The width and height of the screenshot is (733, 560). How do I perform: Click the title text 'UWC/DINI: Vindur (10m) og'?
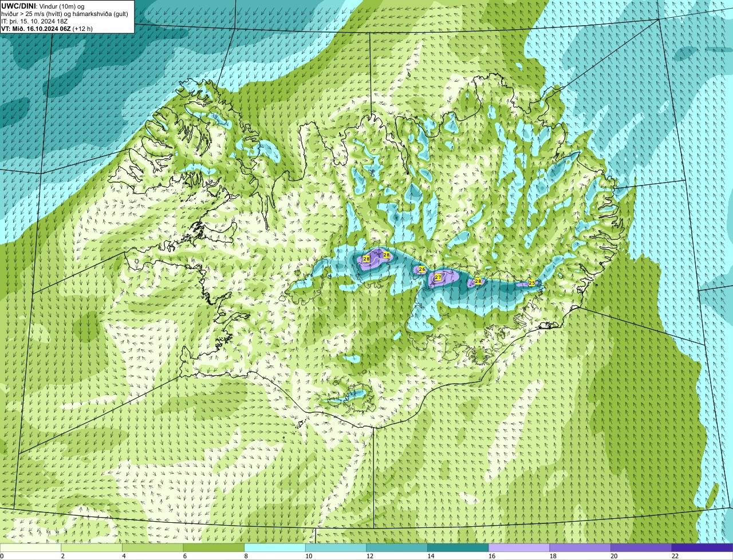43,6
